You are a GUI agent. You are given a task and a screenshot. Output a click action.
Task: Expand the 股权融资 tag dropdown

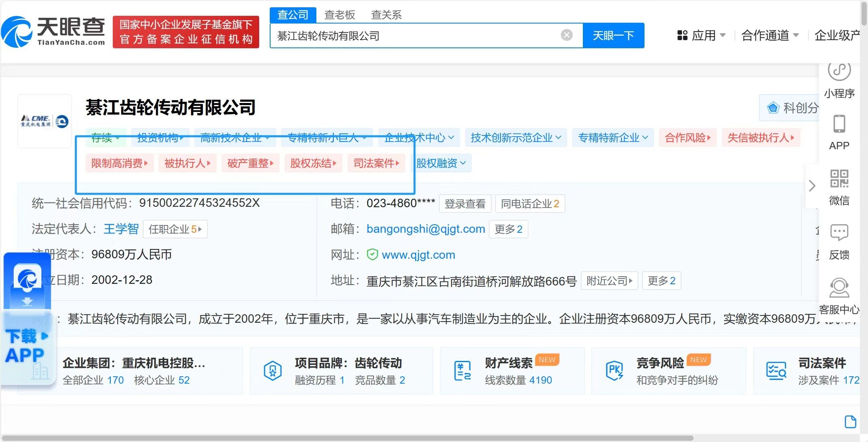[441, 163]
